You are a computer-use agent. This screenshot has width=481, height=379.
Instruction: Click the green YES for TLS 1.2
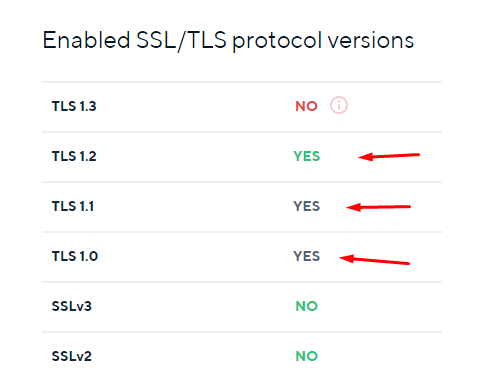click(307, 156)
